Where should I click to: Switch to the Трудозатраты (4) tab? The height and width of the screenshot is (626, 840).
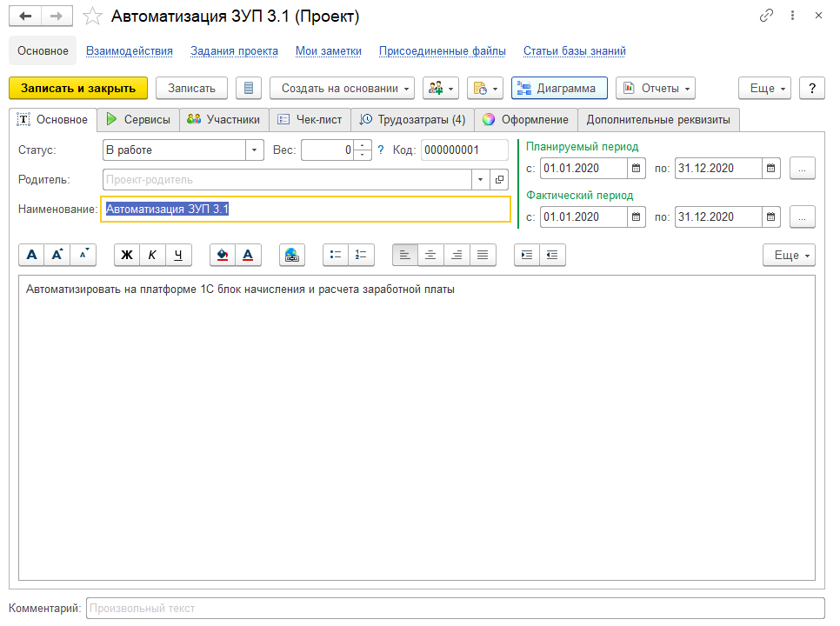click(412, 119)
